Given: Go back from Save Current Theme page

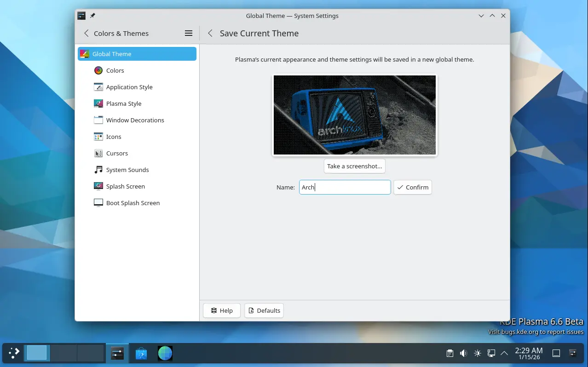Looking at the screenshot, I should pos(210,33).
